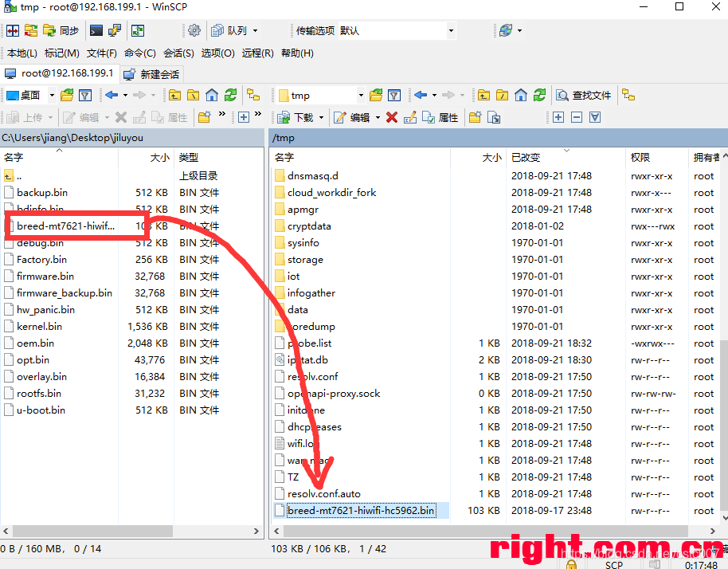
Task: Click the local panel filter icon
Action: tap(85, 95)
